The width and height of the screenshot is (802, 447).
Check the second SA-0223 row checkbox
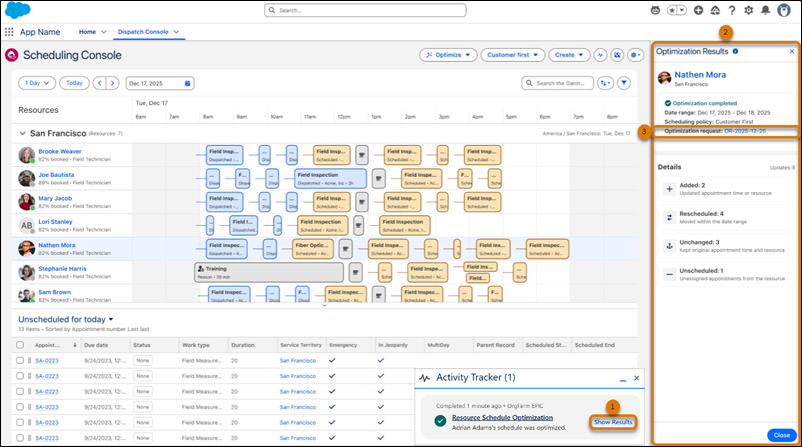20,376
